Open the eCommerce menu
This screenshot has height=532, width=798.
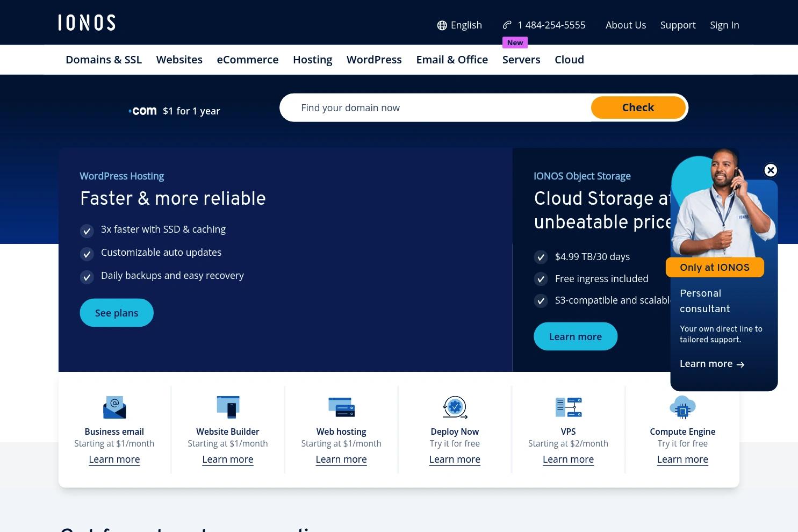point(248,60)
